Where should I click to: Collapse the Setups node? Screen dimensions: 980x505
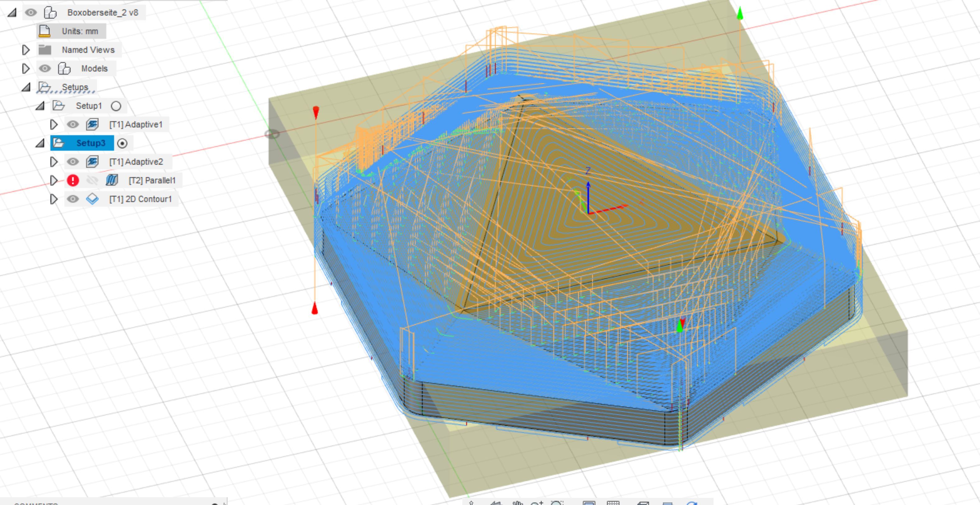[26, 87]
